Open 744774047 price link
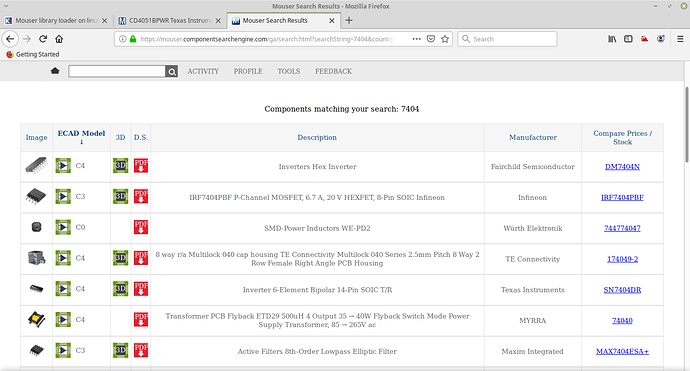The image size is (690, 371). click(622, 228)
